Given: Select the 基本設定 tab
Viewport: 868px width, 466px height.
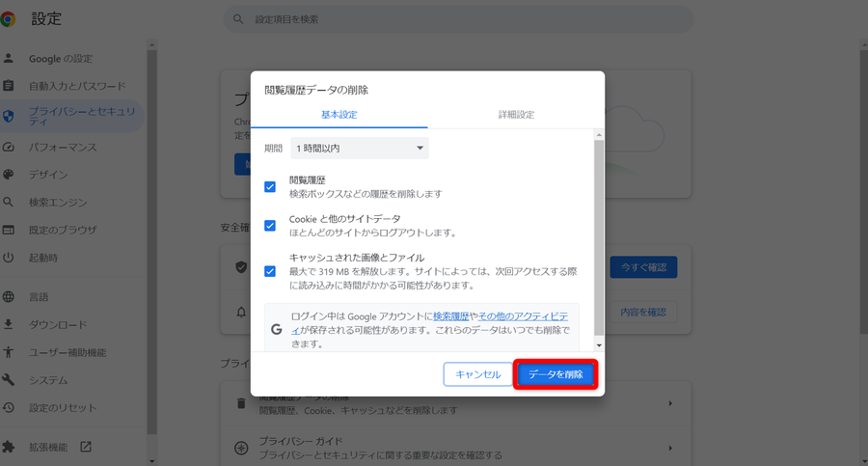Looking at the screenshot, I should click(339, 115).
